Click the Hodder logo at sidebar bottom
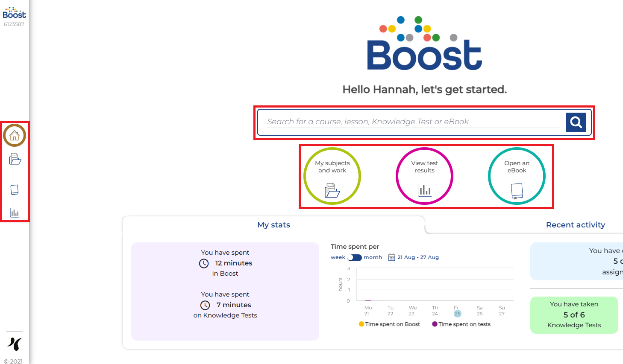 click(x=15, y=344)
